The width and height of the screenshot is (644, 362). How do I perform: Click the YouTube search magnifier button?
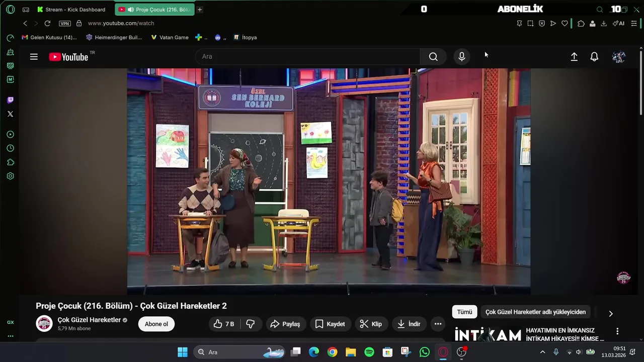point(433,56)
